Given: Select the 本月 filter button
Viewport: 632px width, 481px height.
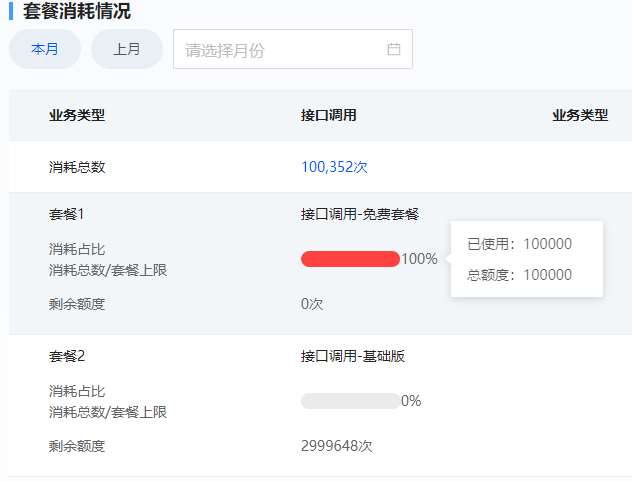Looking at the screenshot, I should click(x=45, y=49).
